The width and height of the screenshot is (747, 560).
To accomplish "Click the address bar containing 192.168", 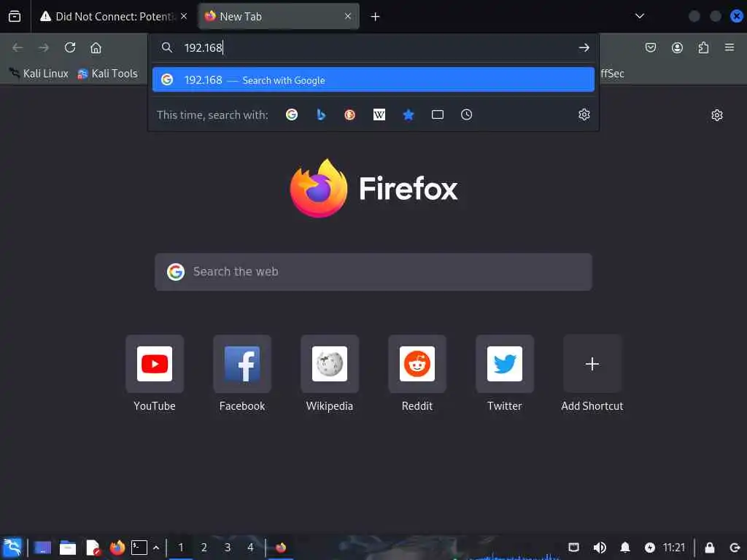I will pyautogui.click(x=374, y=47).
